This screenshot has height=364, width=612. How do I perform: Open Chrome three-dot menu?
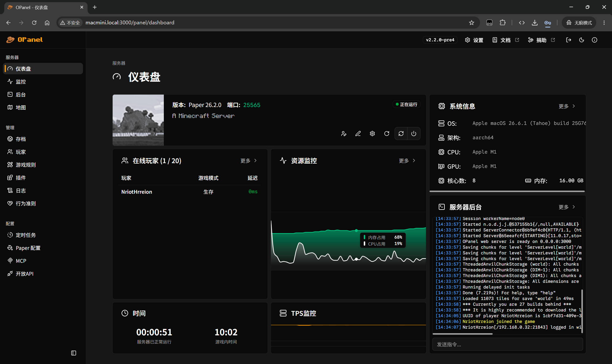pos(604,22)
